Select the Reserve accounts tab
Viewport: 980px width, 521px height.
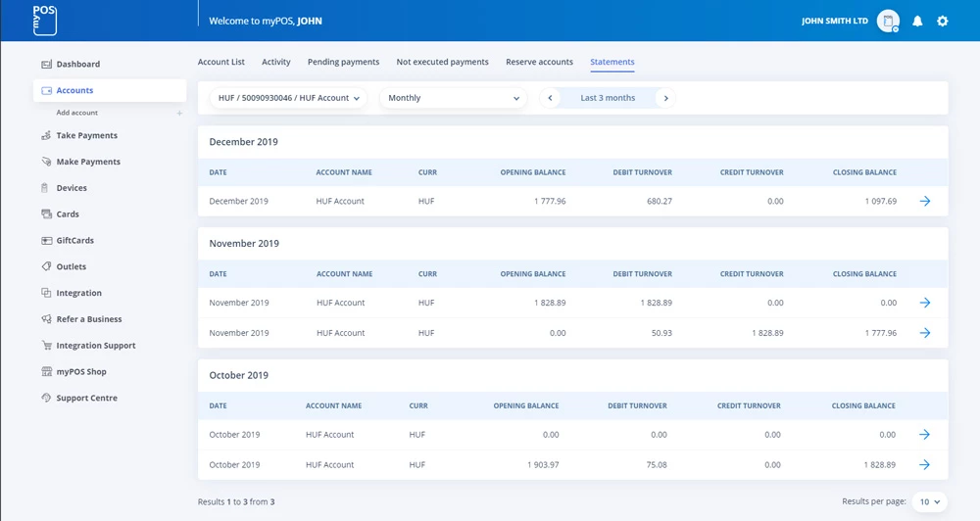pos(539,62)
